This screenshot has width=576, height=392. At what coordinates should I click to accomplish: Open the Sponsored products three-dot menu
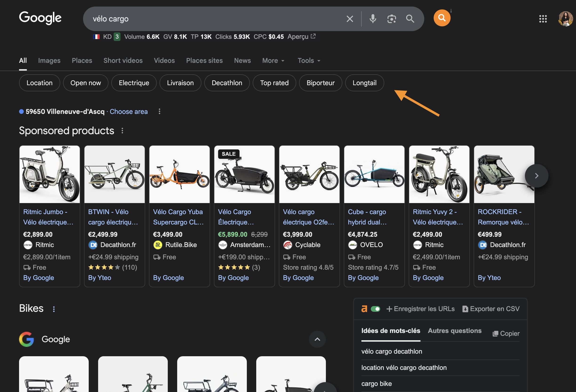pyautogui.click(x=122, y=130)
